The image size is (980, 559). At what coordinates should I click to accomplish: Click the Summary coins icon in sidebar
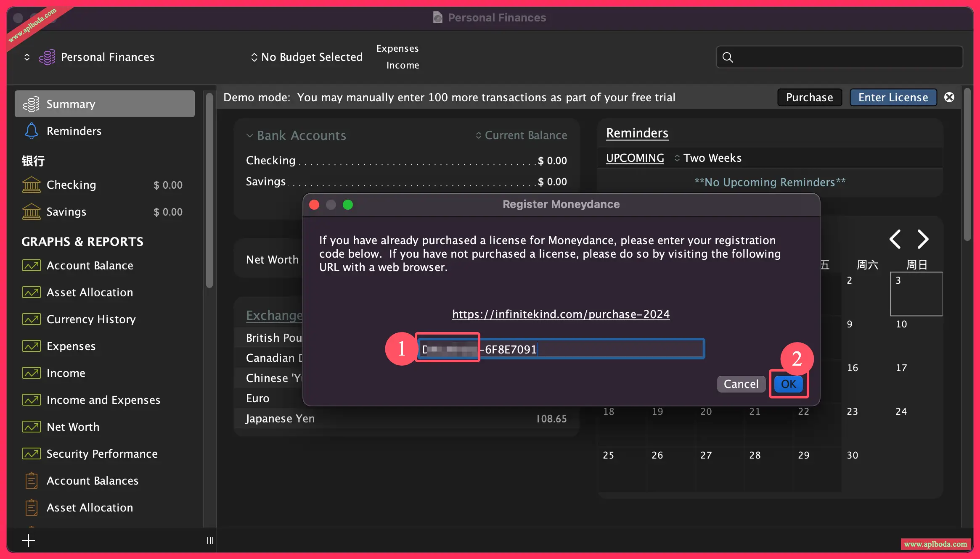[x=31, y=104]
